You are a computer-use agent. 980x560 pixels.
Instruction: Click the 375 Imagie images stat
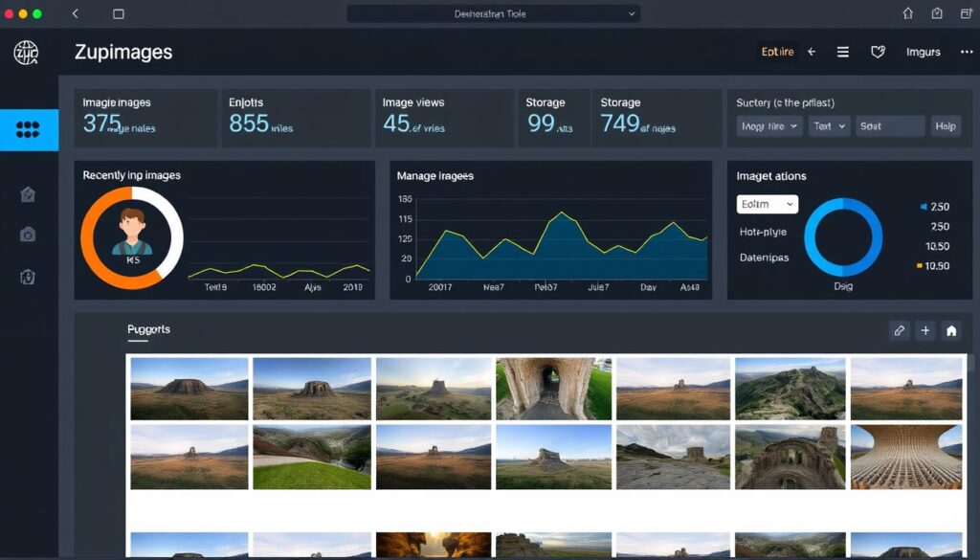[145, 118]
